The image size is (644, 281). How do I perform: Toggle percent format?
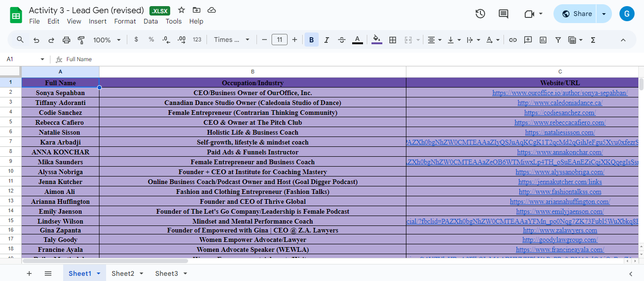coord(151,40)
